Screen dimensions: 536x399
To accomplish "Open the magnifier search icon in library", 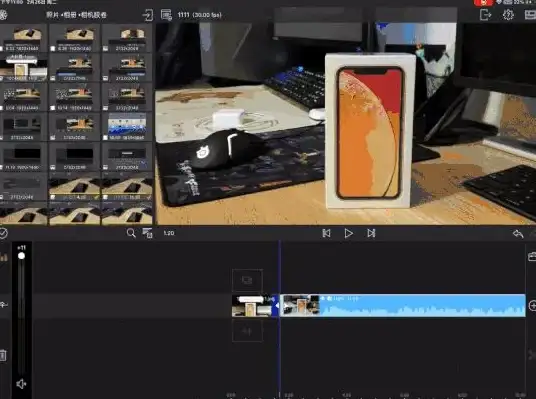I will (131, 233).
